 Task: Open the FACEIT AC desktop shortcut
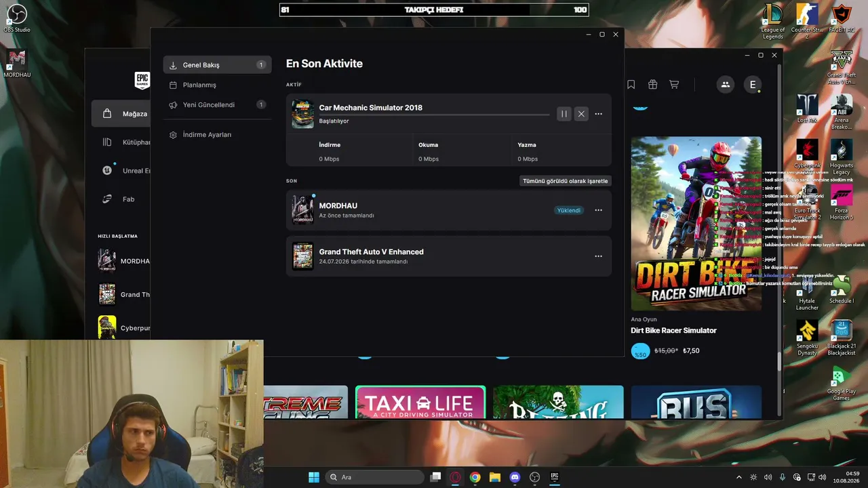tap(842, 19)
